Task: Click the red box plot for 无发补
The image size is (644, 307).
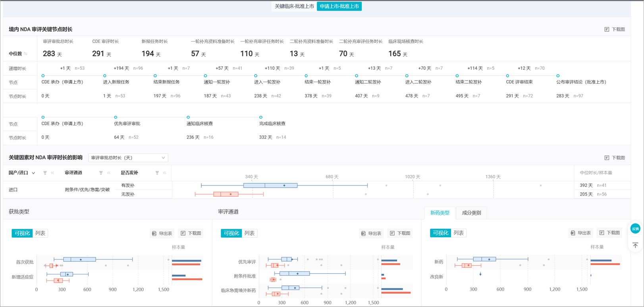Action: pos(226,194)
